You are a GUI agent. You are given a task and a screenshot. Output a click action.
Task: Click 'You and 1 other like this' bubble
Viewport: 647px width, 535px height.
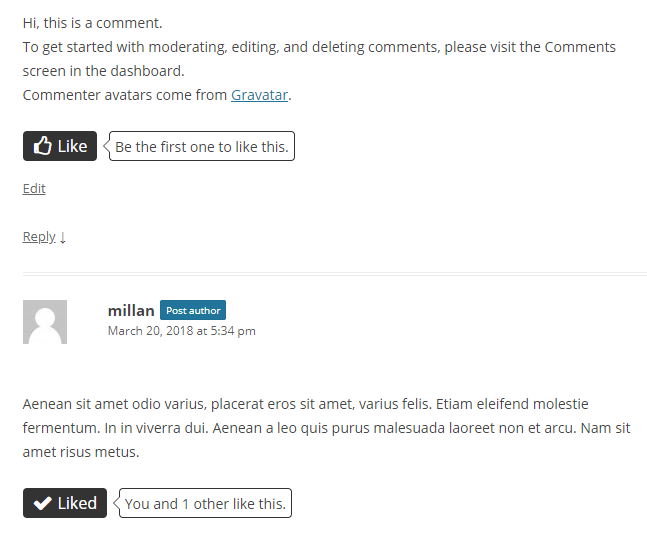[205, 503]
